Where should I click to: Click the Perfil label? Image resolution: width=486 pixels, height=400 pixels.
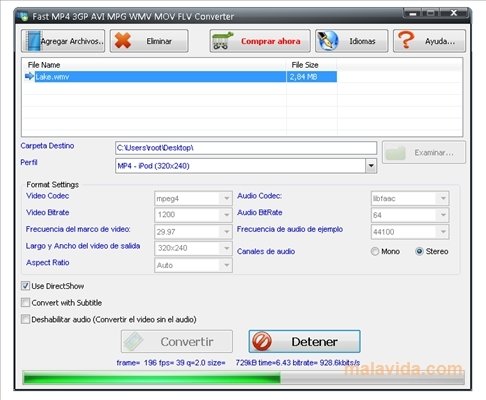pyautogui.click(x=29, y=162)
